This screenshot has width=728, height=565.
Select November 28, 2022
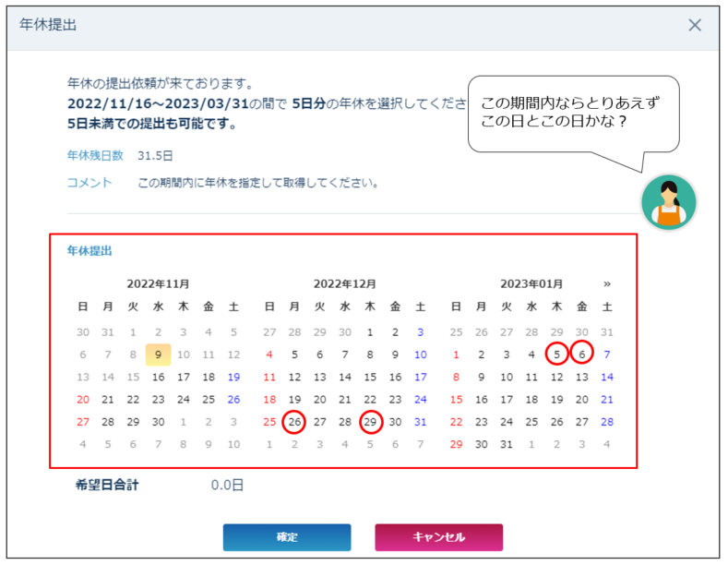108,422
